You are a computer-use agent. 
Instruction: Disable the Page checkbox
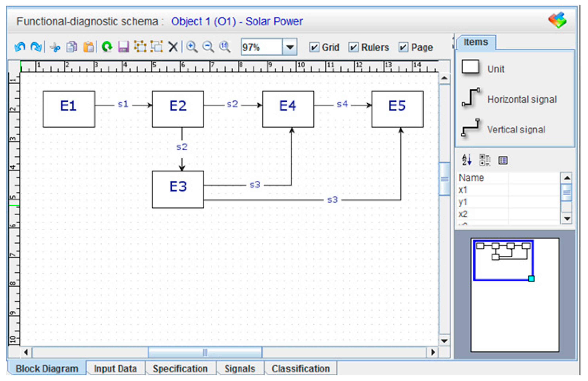coord(403,47)
